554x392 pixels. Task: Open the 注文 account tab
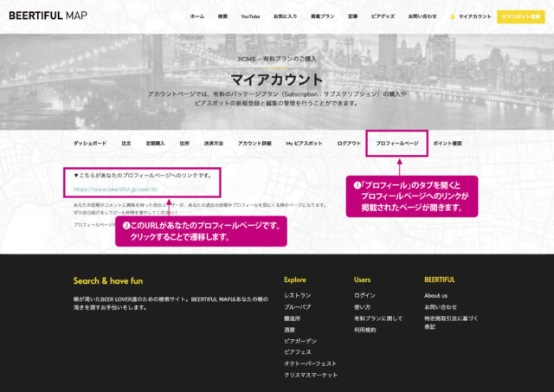coord(126,143)
